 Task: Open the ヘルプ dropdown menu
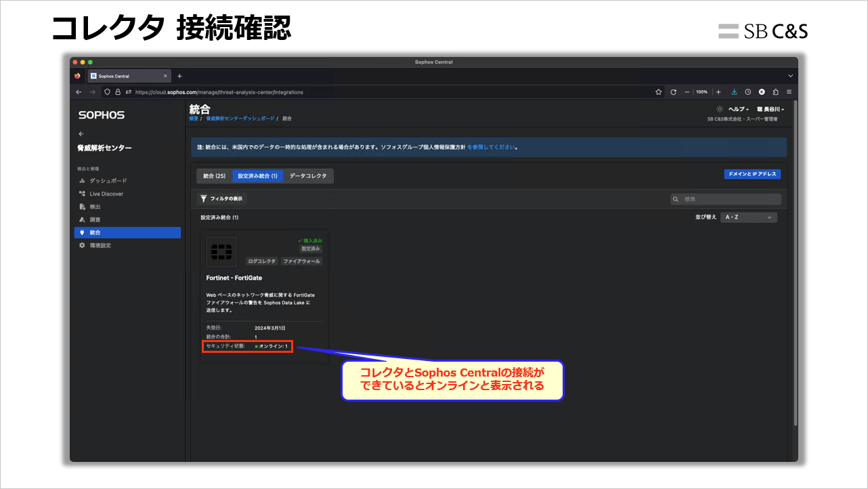click(x=739, y=109)
